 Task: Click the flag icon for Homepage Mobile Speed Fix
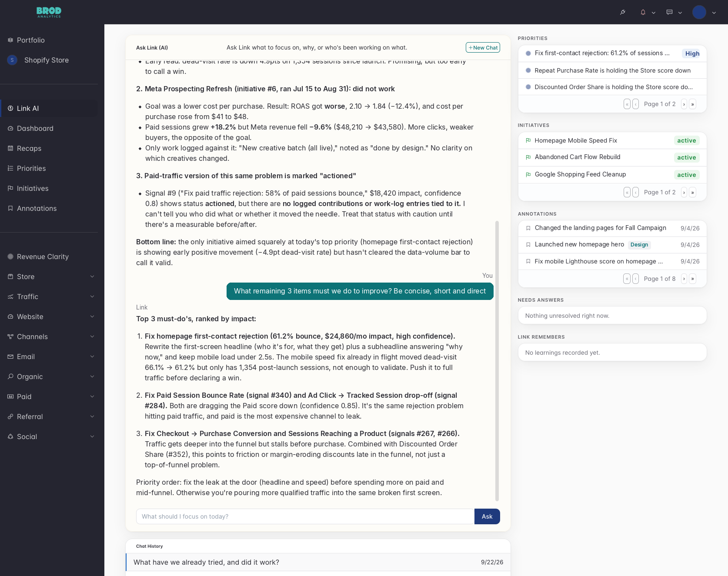coord(528,140)
